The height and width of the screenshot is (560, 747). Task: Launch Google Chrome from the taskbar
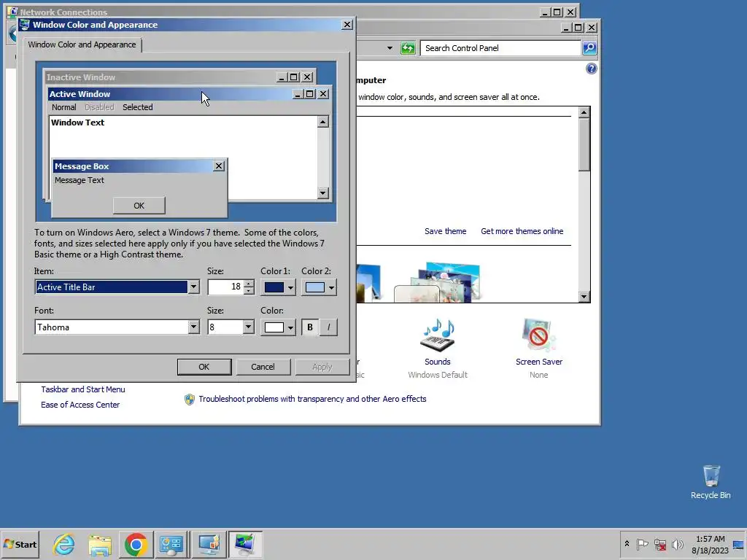136,544
